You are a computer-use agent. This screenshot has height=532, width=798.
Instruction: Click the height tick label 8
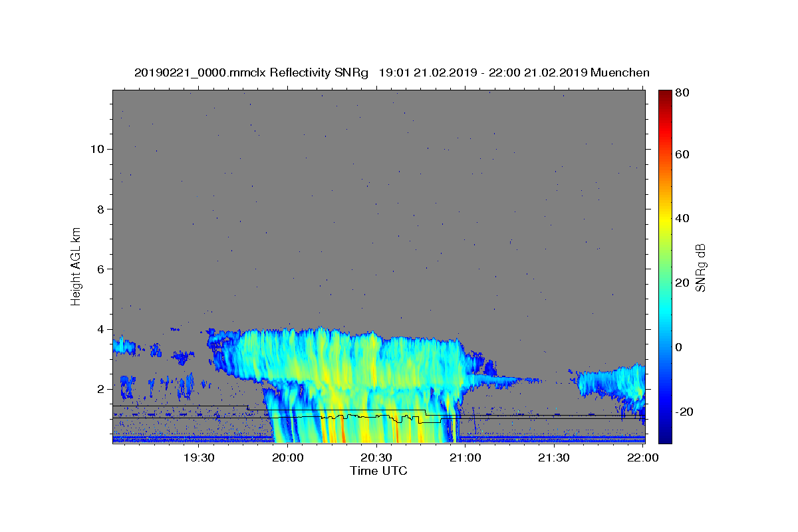point(100,209)
